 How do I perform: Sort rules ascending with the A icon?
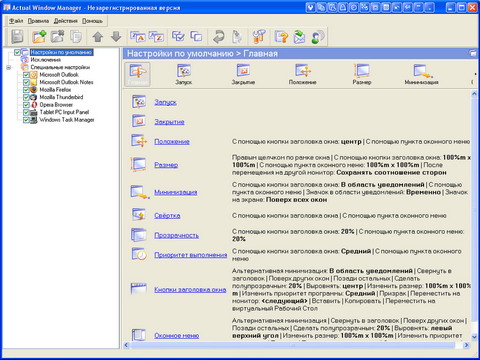tap(137, 36)
